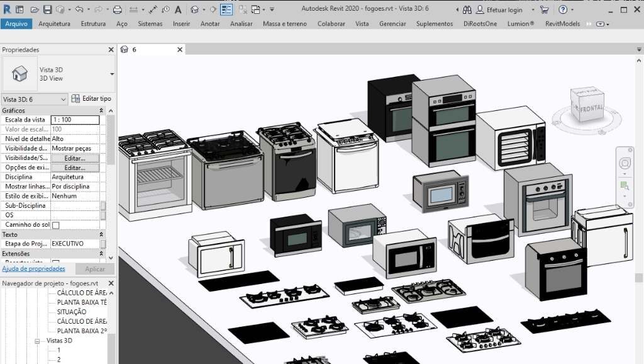Print using the printer icon

117,9
